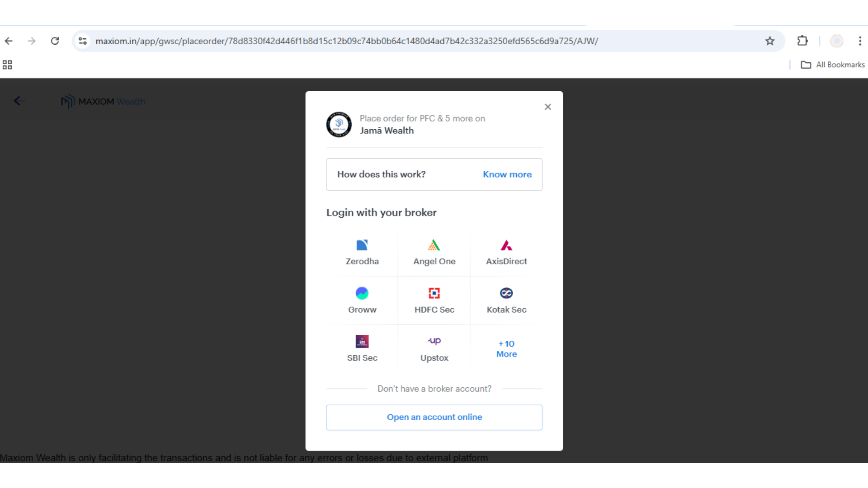Pick the AxisDirect broker logo
The image size is (868, 488).
(506, 245)
